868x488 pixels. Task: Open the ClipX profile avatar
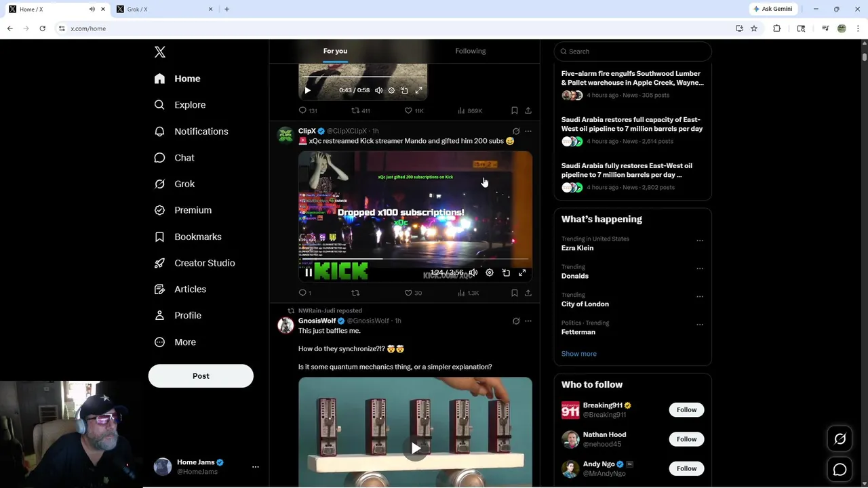[x=285, y=134]
